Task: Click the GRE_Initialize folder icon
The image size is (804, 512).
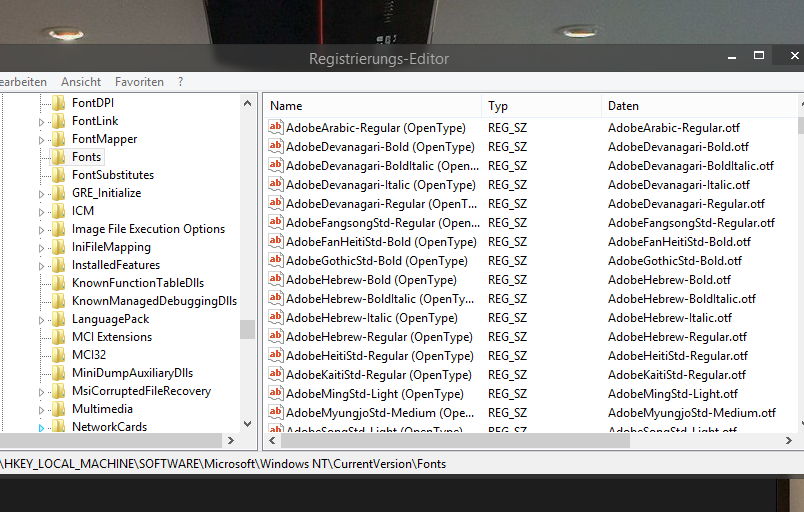Action: [59, 193]
